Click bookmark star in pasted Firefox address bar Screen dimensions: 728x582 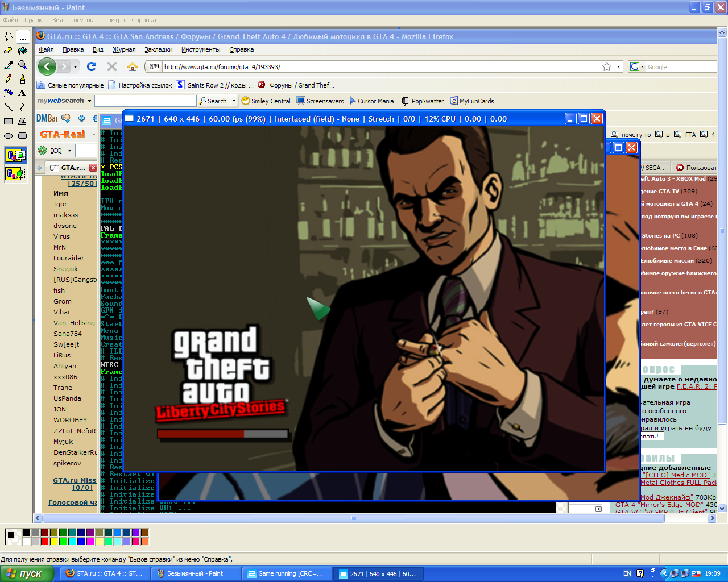tap(607, 66)
